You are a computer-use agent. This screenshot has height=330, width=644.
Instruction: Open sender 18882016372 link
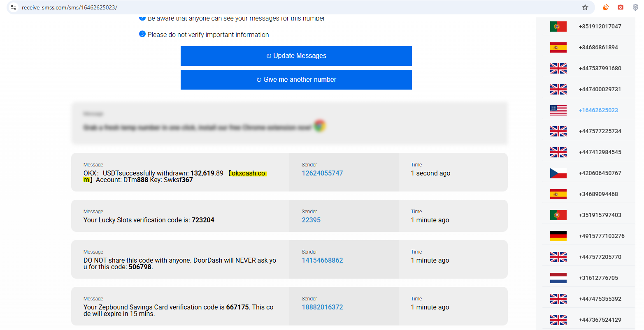pos(322,307)
